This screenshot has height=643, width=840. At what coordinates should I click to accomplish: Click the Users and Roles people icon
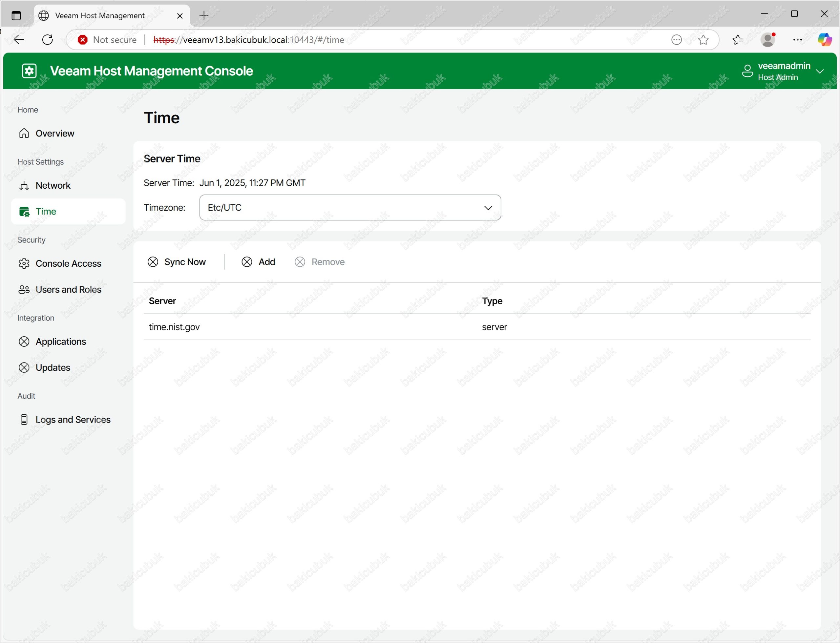point(24,290)
